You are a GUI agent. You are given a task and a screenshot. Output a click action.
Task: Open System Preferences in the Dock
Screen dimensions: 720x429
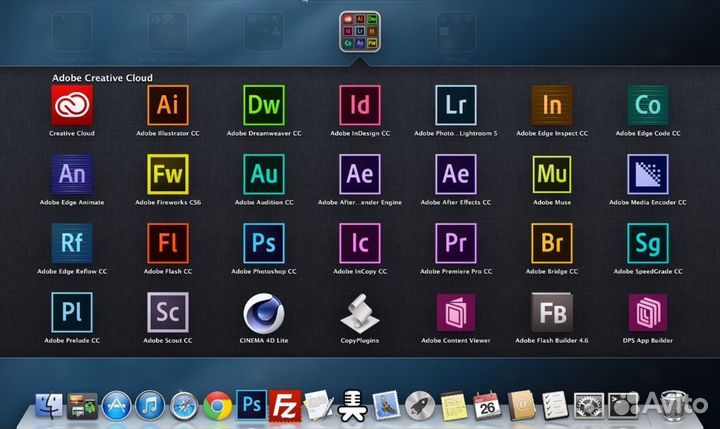tap(589, 406)
